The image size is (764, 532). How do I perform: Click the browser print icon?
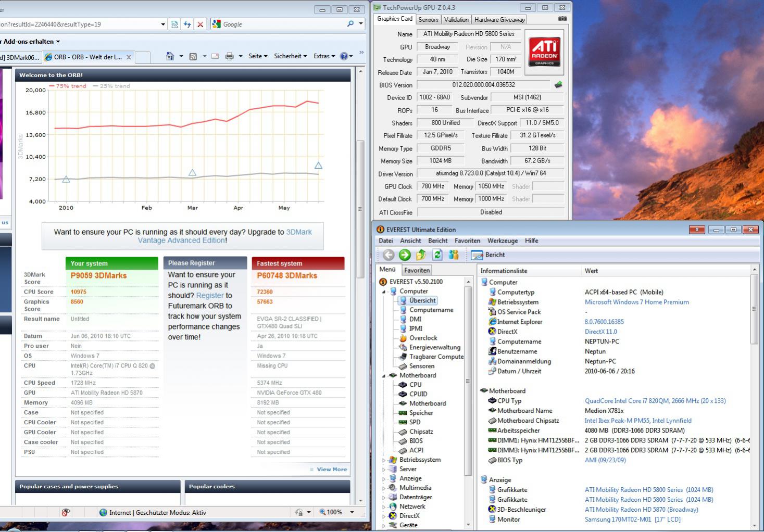229,56
